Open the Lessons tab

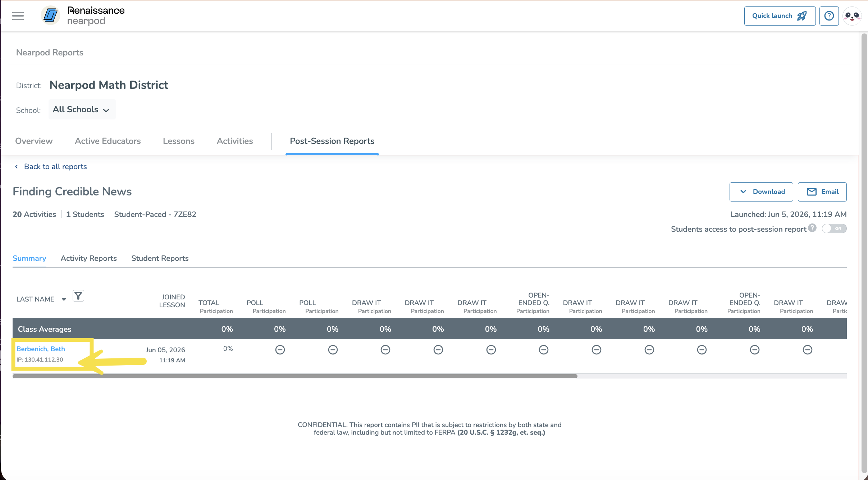tap(179, 141)
